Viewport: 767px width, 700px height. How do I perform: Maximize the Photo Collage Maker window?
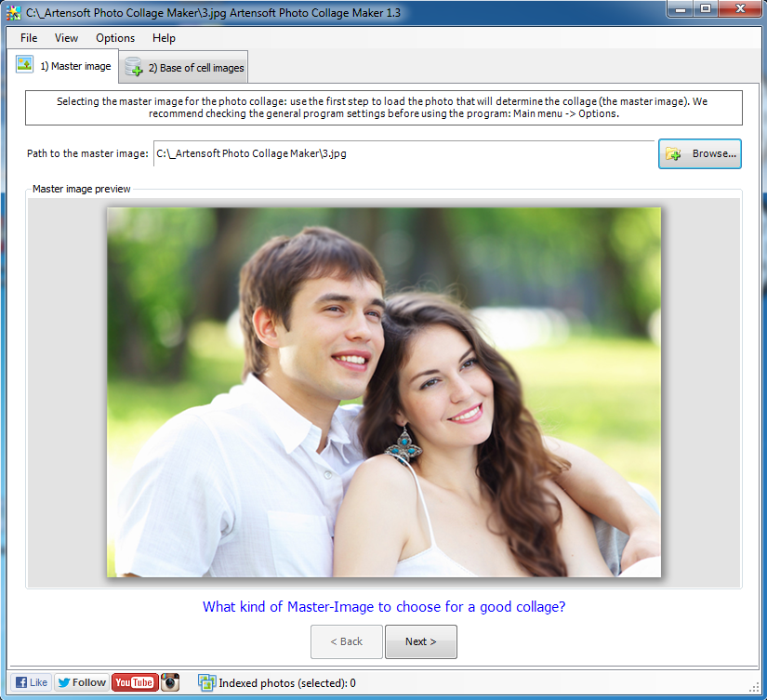click(706, 8)
